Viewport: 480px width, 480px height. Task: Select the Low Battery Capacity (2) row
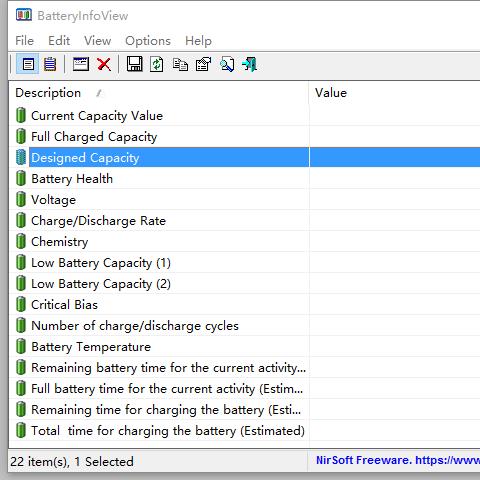click(245, 283)
